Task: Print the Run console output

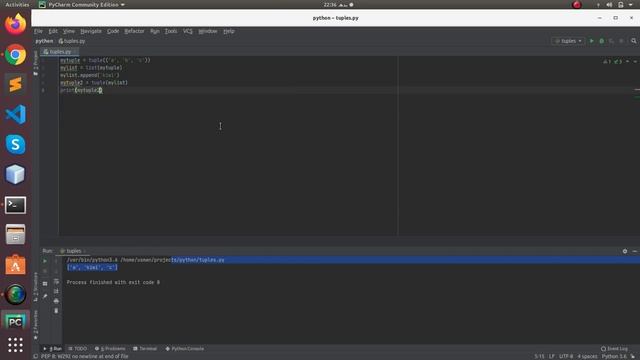Action: 56,301
